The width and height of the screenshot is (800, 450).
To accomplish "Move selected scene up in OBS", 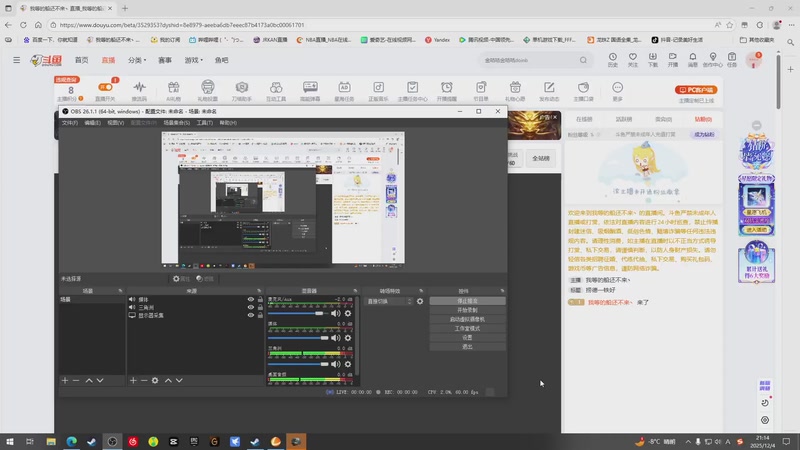I will pyautogui.click(x=89, y=380).
